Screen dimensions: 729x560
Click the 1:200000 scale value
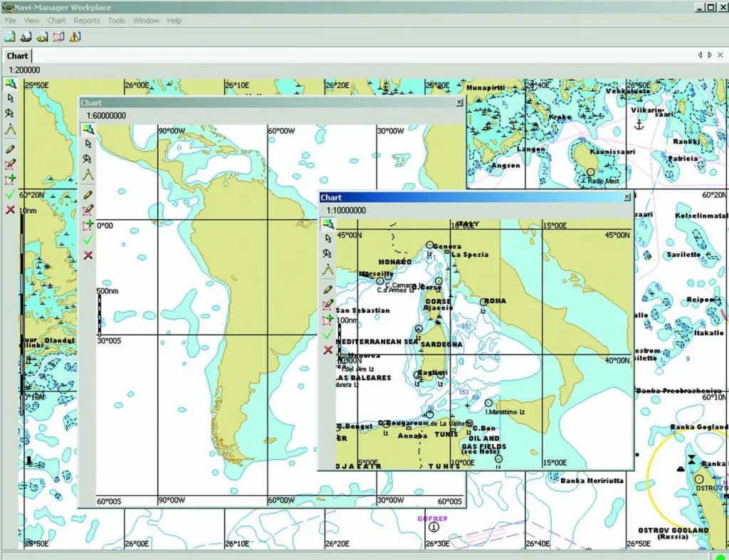24,70
